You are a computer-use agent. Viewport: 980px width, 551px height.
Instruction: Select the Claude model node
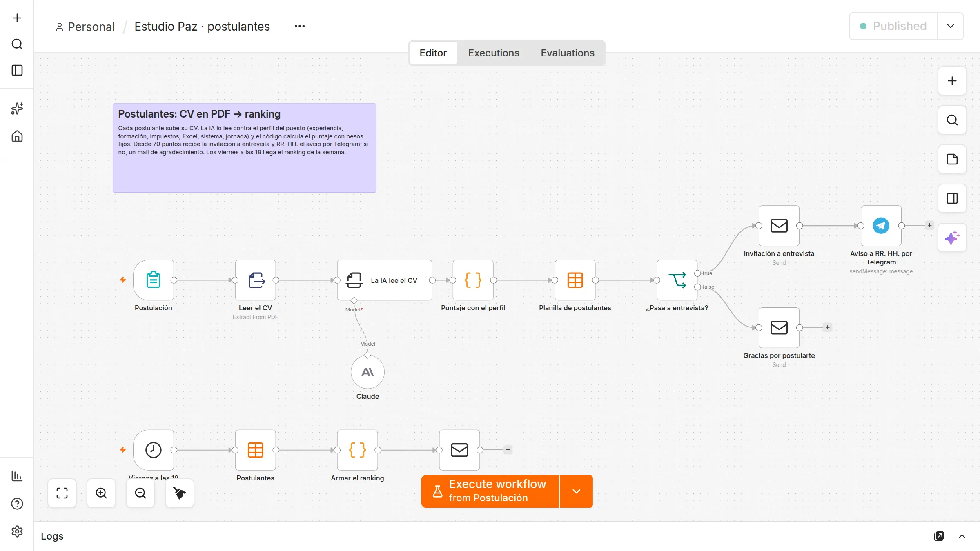point(368,372)
